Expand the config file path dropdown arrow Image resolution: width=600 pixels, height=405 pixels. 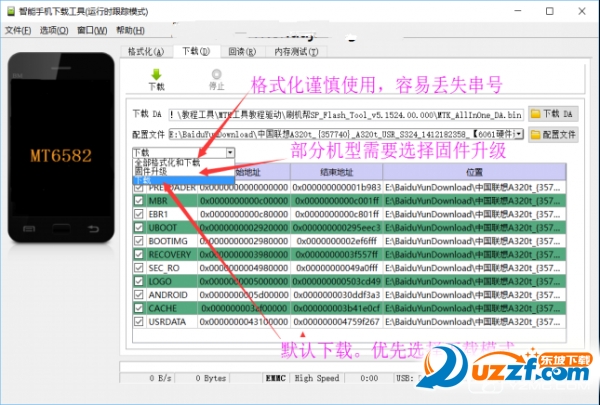519,134
